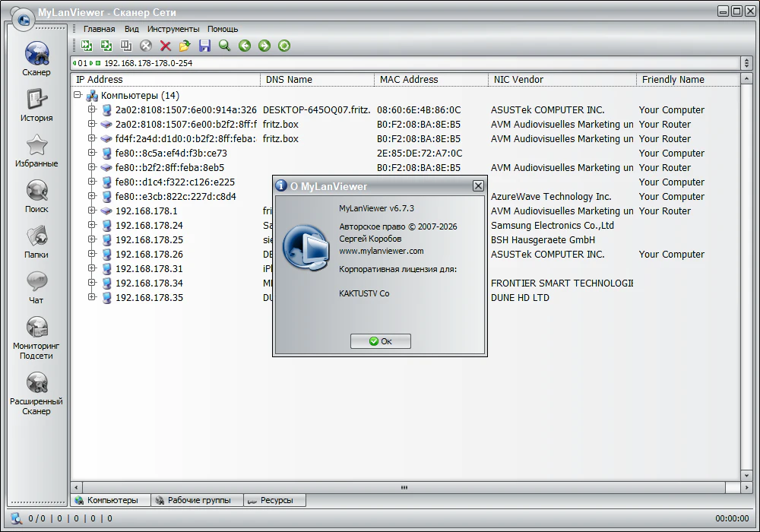Open the address range dropdown arrow

coord(746,63)
